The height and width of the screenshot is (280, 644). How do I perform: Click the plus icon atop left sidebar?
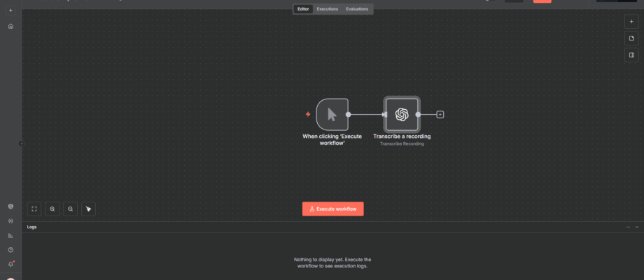click(x=10, y=10)
